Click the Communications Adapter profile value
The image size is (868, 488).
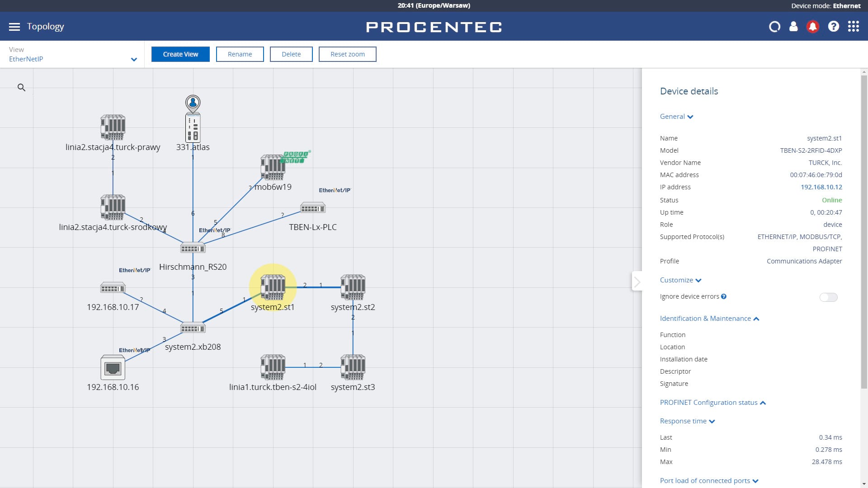[804, 261]
